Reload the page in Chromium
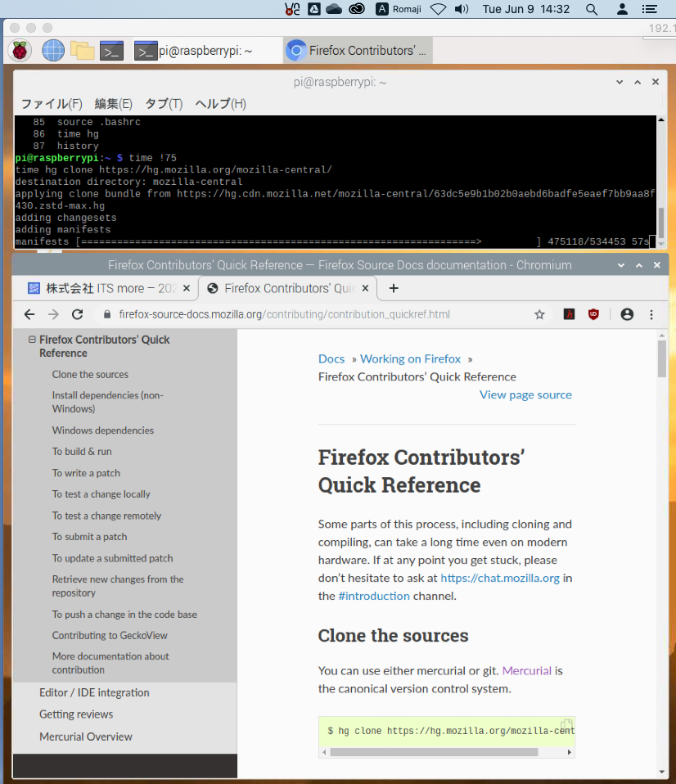 [78, 314]
